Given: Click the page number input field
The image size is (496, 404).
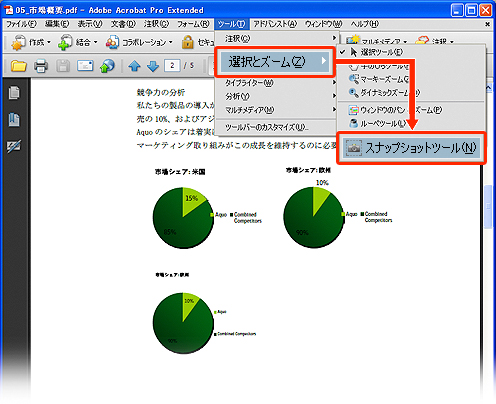Looking at the screenshot, I should pyautogui.click(x=172, y=65).
